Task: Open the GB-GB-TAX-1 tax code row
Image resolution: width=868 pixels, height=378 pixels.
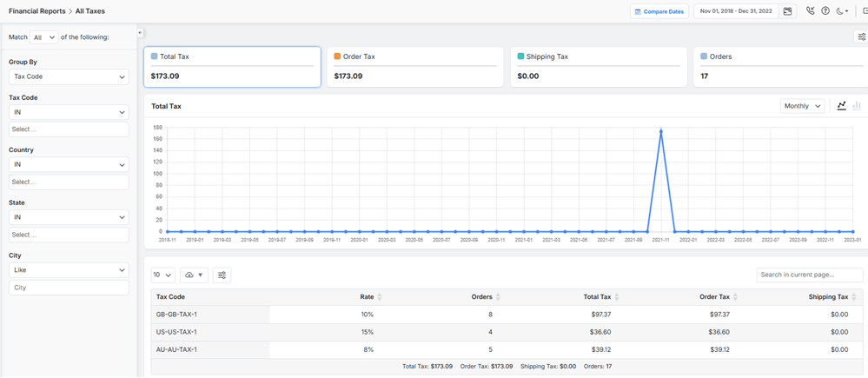Action: pyautogui.click(x=176, y=315)
